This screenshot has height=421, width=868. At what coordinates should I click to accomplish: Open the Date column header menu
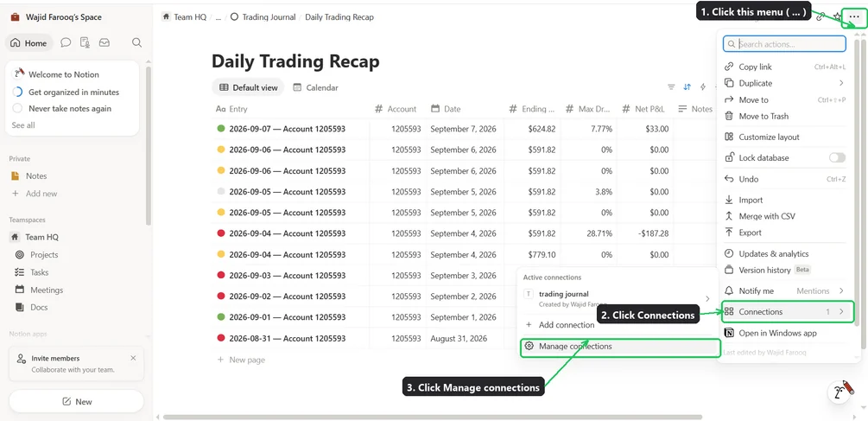click(466, 109)
